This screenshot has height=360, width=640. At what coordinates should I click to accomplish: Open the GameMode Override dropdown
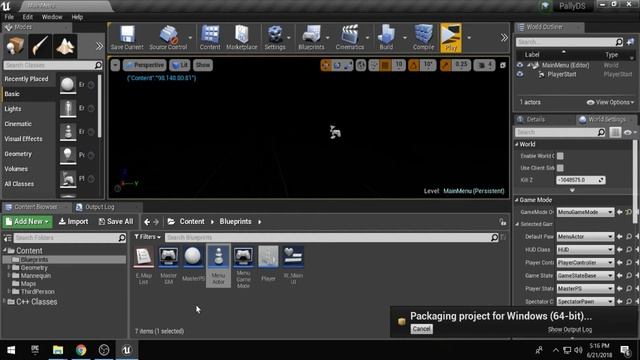click(585, 212)
